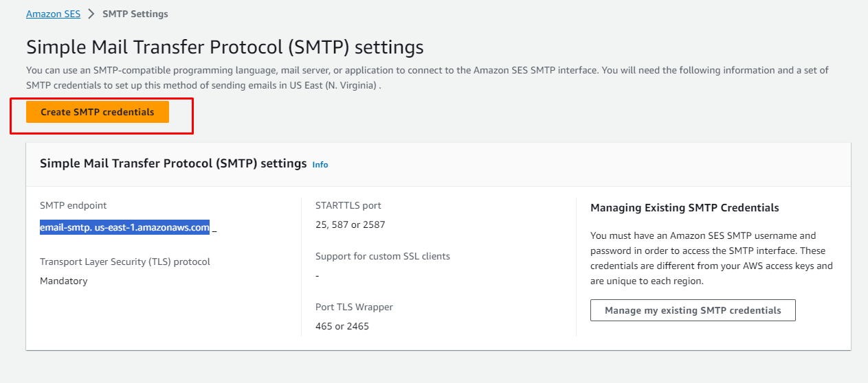
Task: Click the breadcrumb chevron separator arrow
Action: point(91,14)
